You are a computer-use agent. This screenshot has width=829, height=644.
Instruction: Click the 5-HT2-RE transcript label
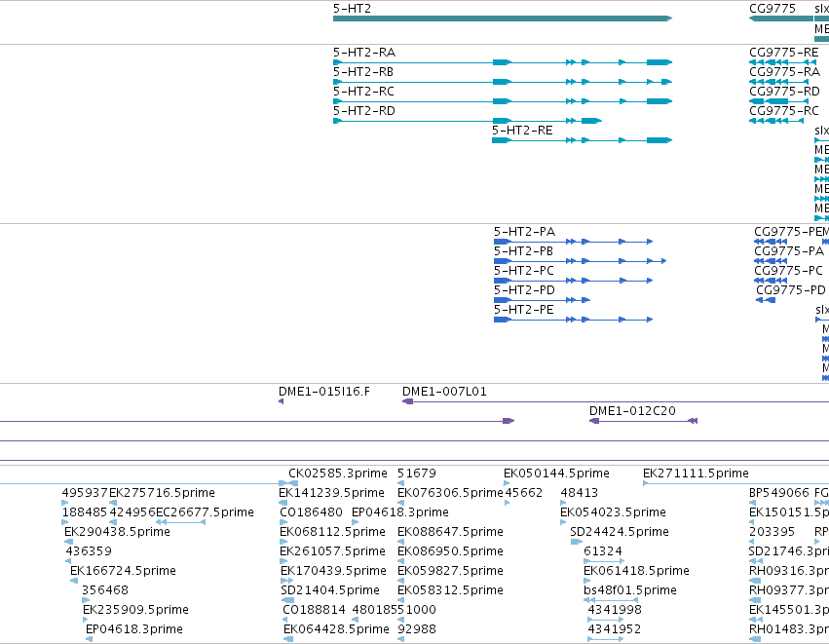[x=522, y=131]
